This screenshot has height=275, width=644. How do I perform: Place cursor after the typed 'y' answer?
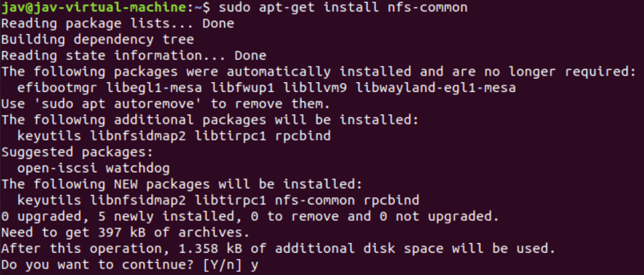point(259,265)
